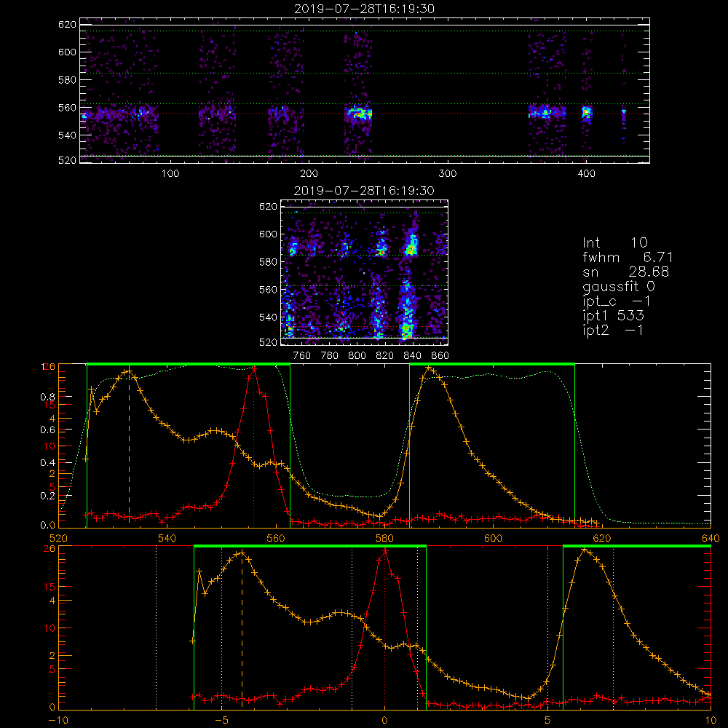The image size is (728, 728).
Task: Click the red curve peak at 0 in bottom plot
Action: click(x=385, y=551)
